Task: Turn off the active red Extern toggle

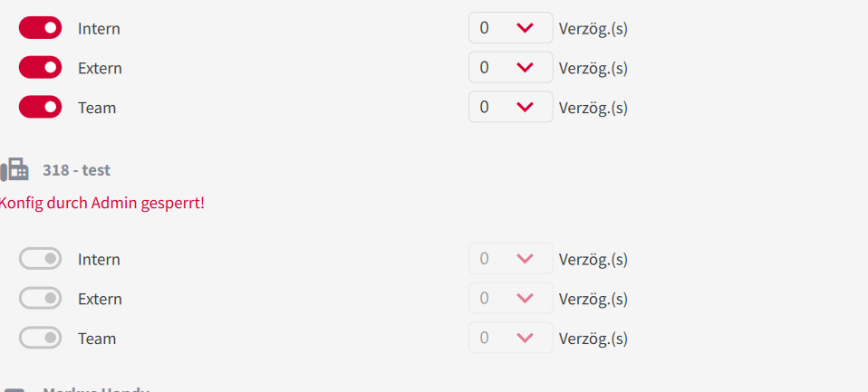Action: coord(40,68)
